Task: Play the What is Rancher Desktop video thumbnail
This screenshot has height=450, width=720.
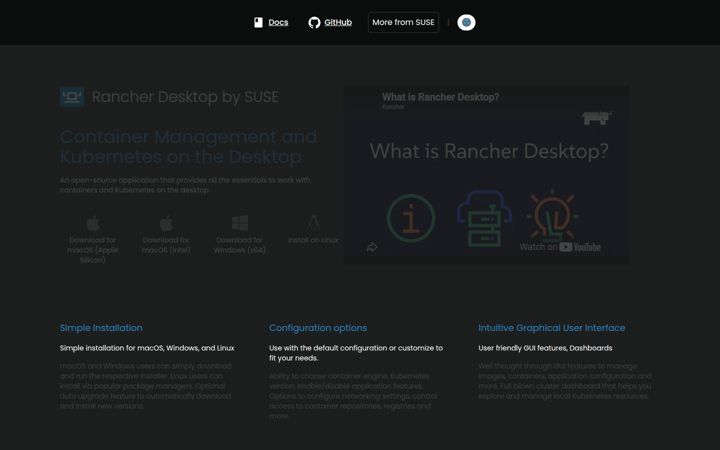Action: pyautogui.click(x=487, y=175)
